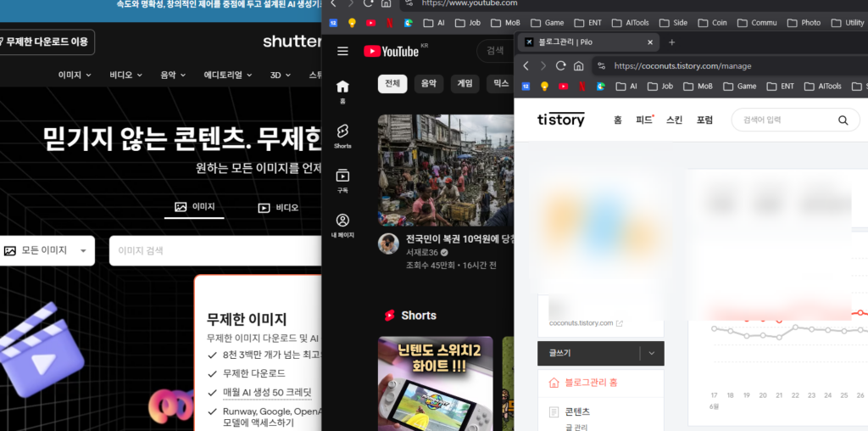Screen dimensions: 868x431
Task: Expand the 글쓰기 dropdown arrow
Action: pos(652,354)
